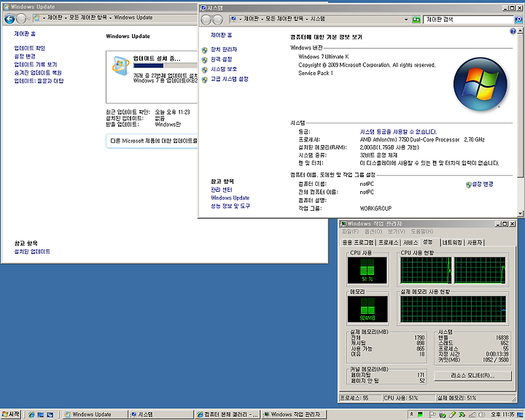
Task: Open the 파일(F) menu in Task Manager
Action: pyautogui.click(x=350, y=231)
